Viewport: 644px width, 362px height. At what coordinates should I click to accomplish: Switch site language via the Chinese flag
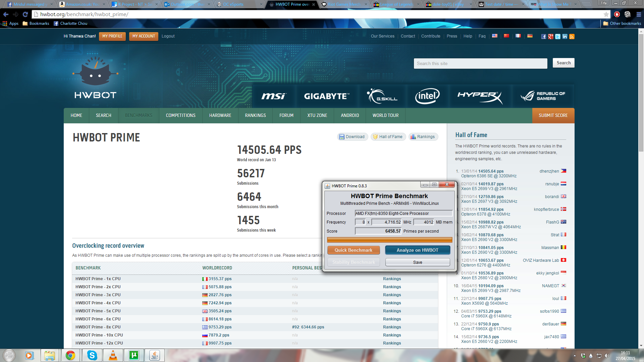pos(506,36)
